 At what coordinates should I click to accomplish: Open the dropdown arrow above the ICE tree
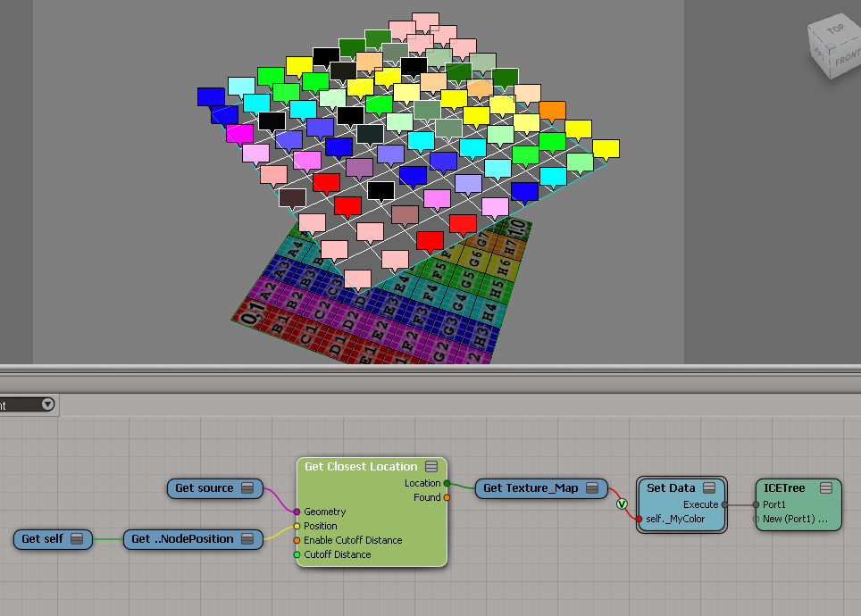pos(47,404)
